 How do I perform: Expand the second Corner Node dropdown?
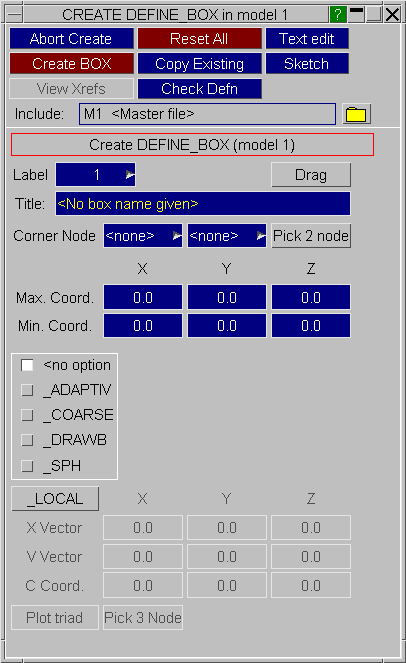pyautogui.click(x=227, y=236)
